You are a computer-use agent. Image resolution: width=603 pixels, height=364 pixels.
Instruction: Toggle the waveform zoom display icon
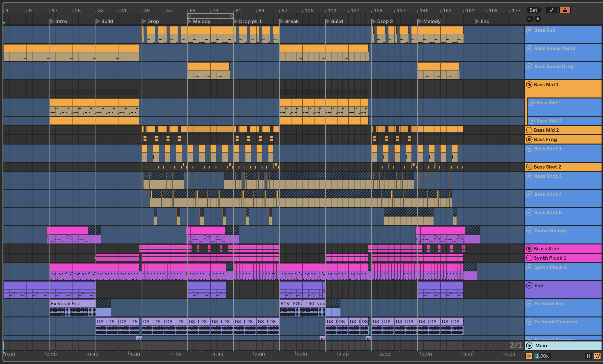coord(529,356)
